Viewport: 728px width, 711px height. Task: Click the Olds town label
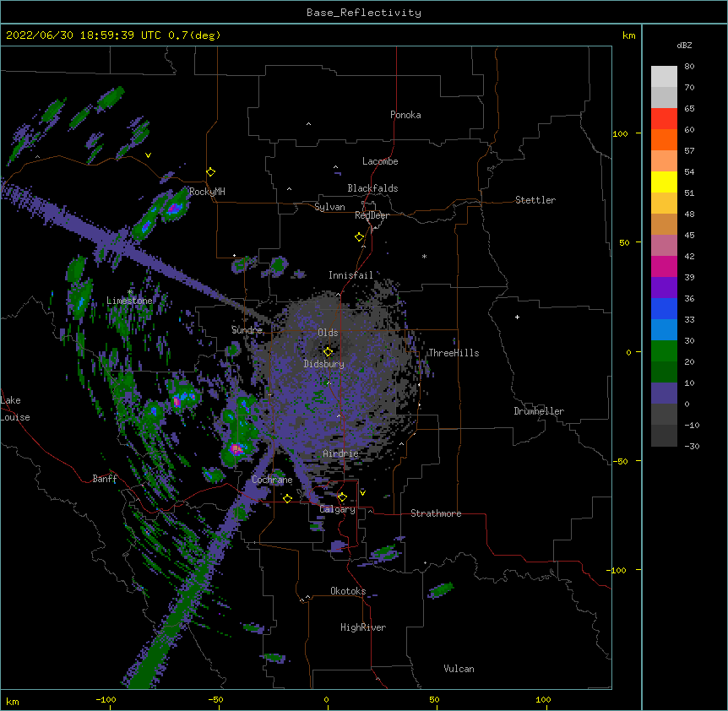pyautogui.click(x=328, y=333)
